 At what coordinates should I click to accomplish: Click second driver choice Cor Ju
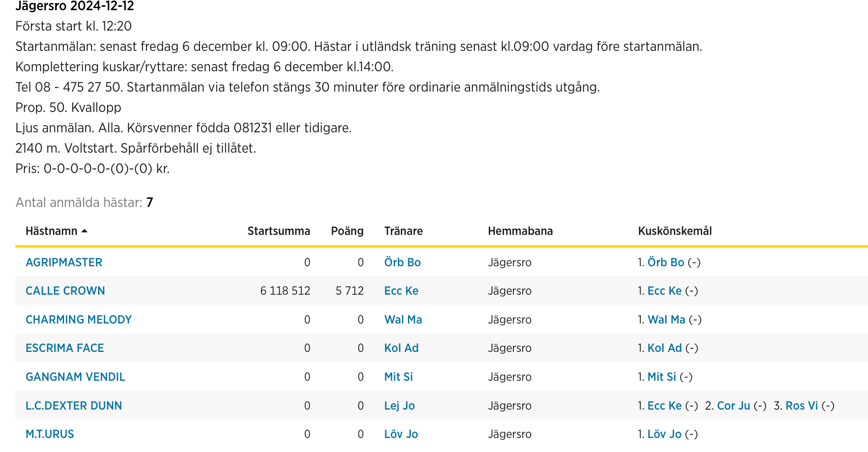coord(734,406)
